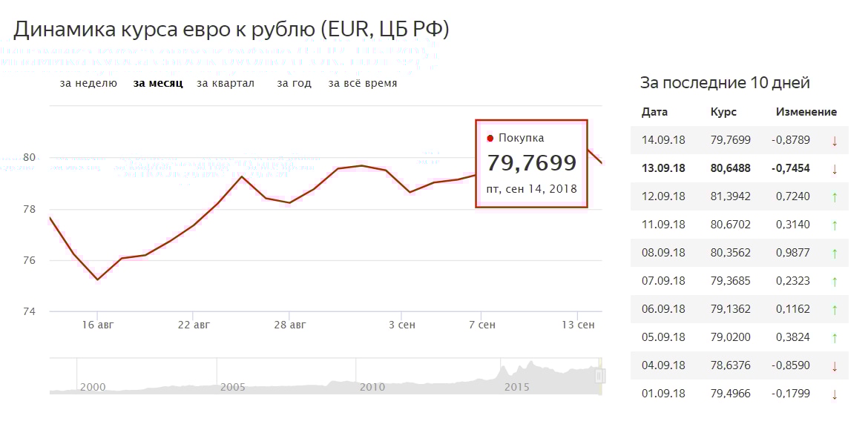The image size is (868, 424).
Task: Click the red down arrow for 04.09.18
Action: click(x=834, y=365)
